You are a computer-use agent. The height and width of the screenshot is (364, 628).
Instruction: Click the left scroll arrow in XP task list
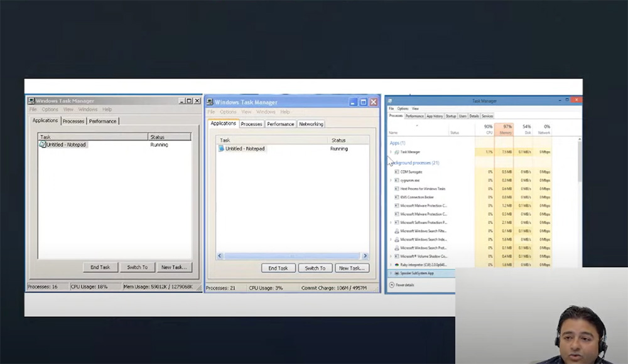coord(219,256)
